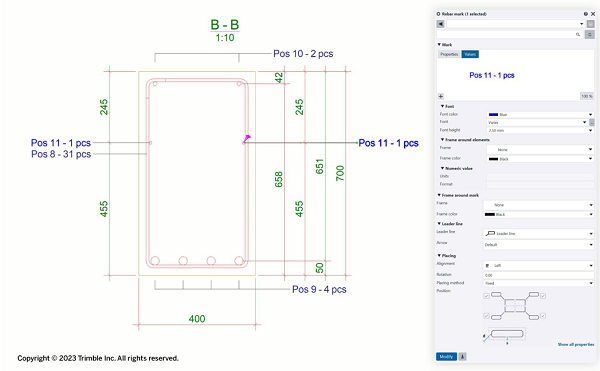
Task: Open the list options icon beside the search field
Action: 590,34
